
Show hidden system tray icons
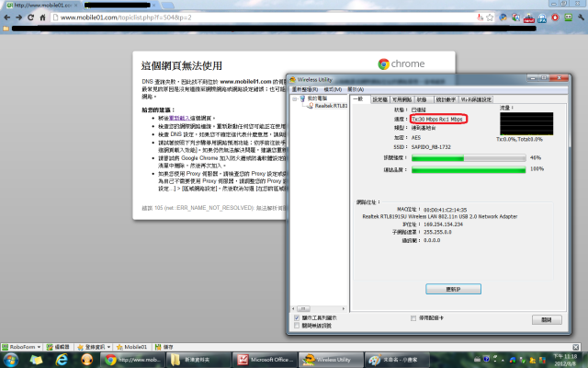pos(503,360)
